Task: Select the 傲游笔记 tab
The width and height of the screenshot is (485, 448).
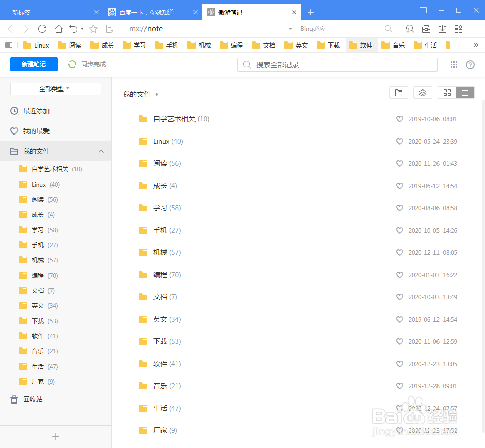Action: point(251,12)
